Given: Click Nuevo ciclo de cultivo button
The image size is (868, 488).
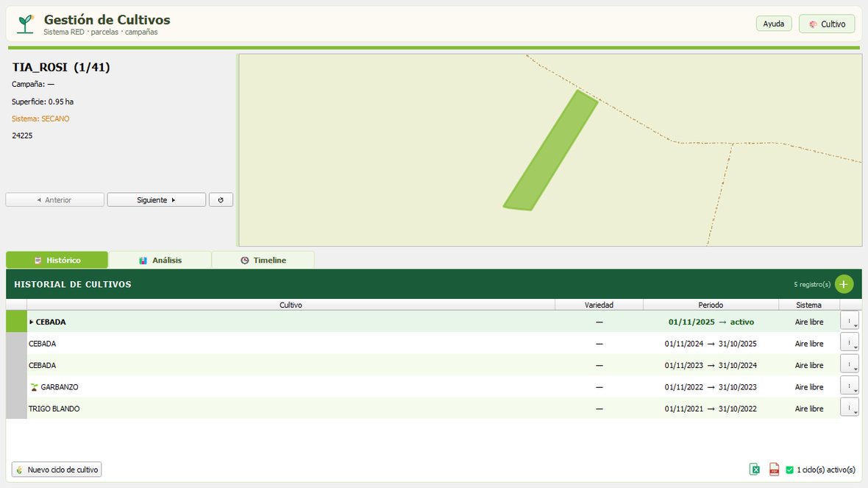Looking at the screenshot, I should click(57, 470).
